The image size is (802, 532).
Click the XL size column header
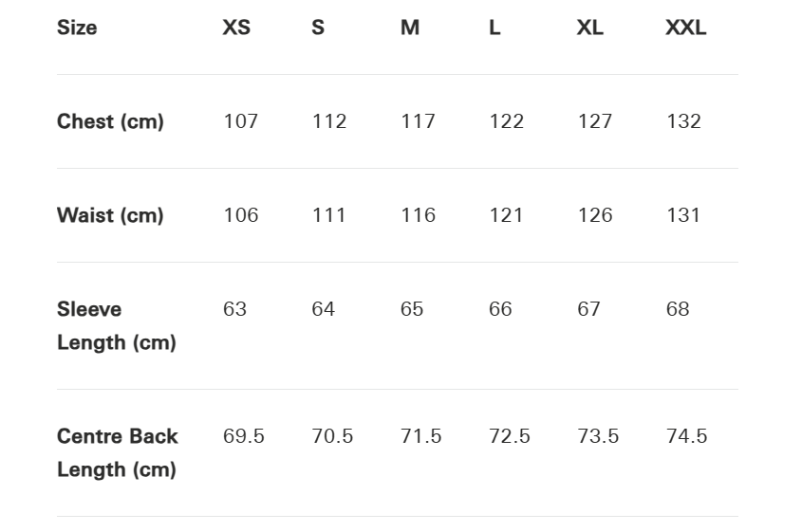pyautogui.click(x=589, y=28)
